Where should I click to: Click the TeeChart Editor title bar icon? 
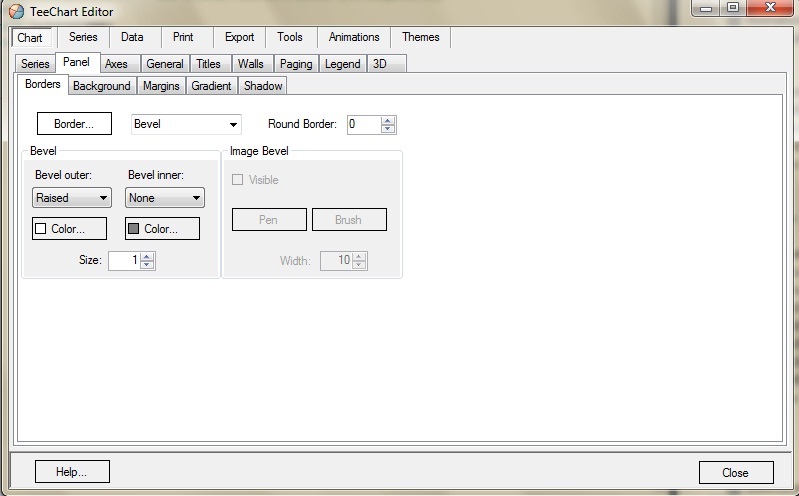pyautogui.click(x=16, y=11)
